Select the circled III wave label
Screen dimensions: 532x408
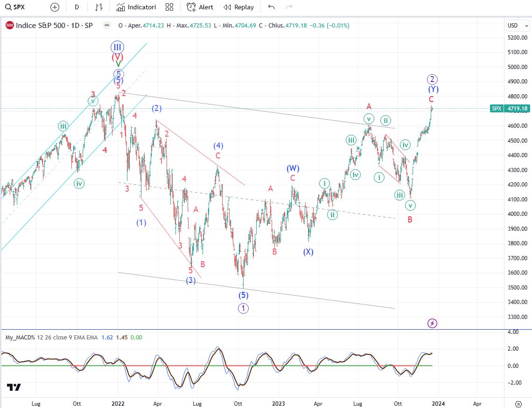point(117,47)
